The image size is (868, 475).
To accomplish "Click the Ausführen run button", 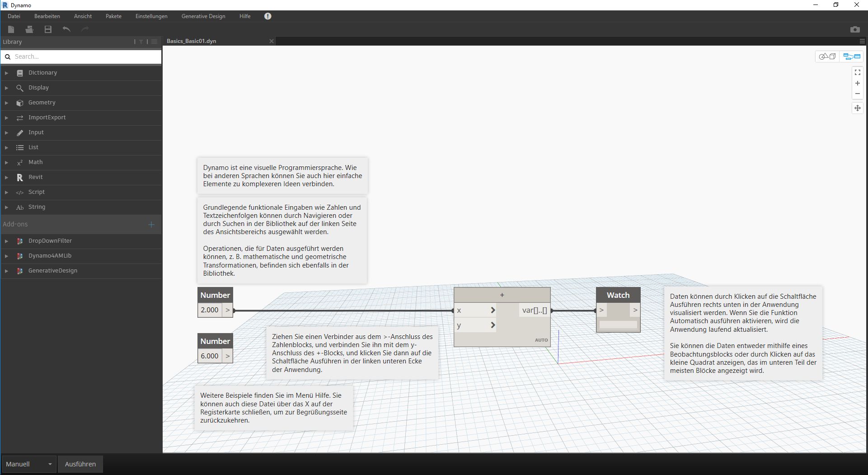I will pyautogui.click(x=80, y=464).
